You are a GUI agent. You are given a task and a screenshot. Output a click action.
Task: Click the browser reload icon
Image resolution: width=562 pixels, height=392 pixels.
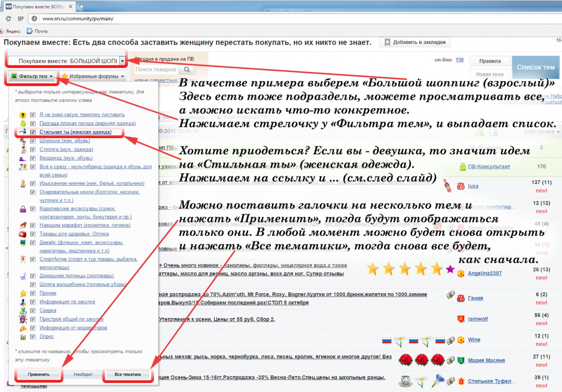pyautogui.click(x=8, y=18)
